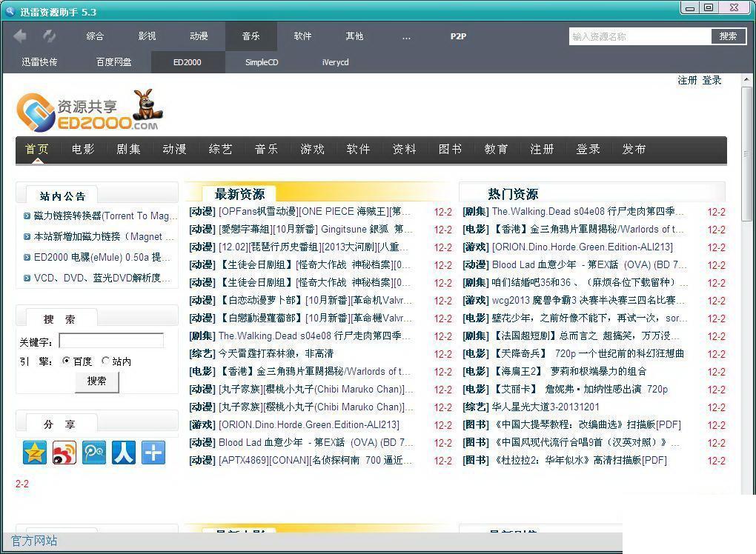Viewport: 756px width, 554px height.
Task: Click the 注册 link at top right
Action: 687,81
